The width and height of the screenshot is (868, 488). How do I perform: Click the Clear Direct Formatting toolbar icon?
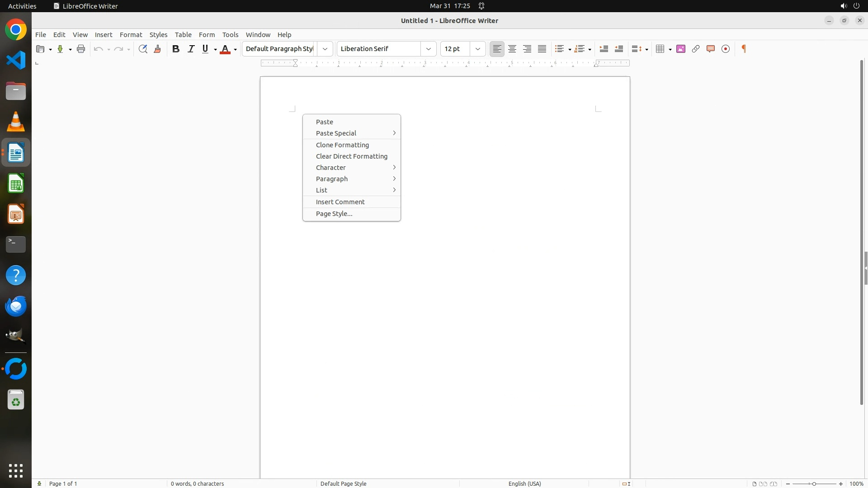pos(157,49)
